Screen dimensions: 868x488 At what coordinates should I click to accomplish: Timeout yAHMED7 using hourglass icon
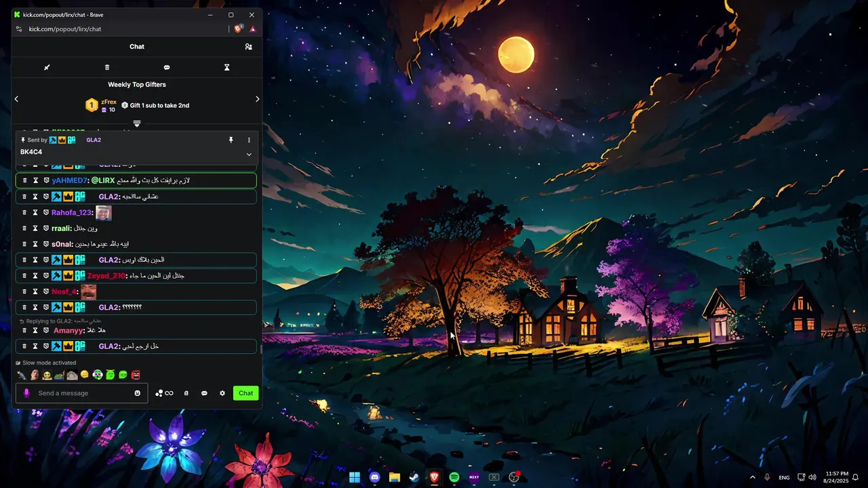pyautogui.click(x=35, y=180)
